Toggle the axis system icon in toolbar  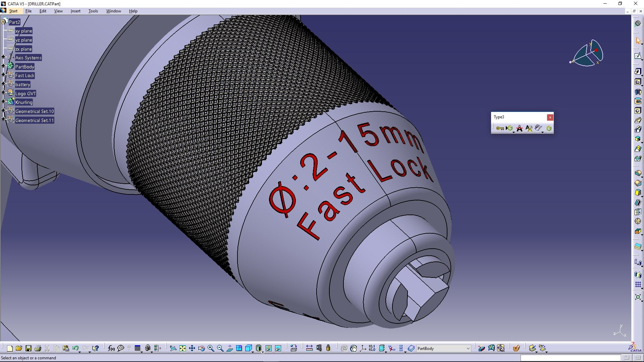coord(363,349)
